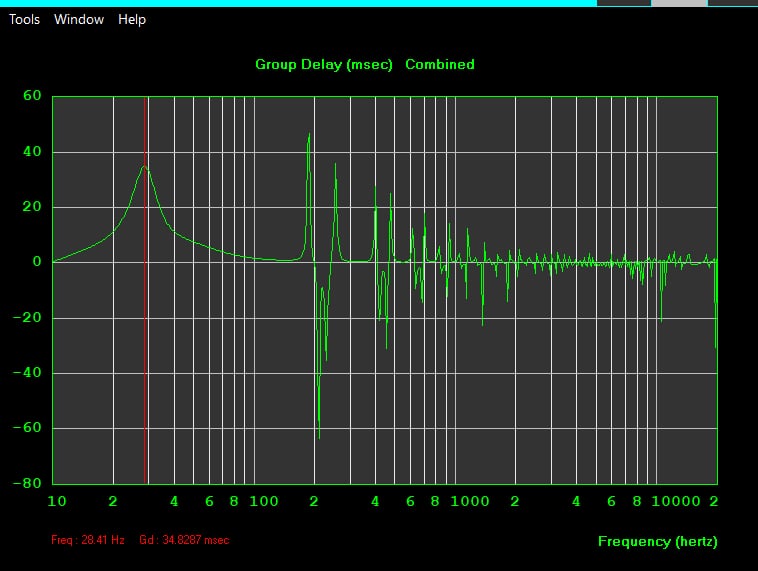This screenshot has width=758, height=571.
Task: Click the red frequency cursor line
Action: (x=145, y=290)
